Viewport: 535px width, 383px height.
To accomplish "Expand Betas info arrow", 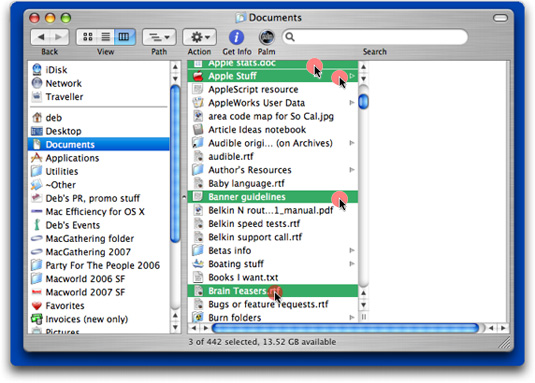I will click(352, 251).
